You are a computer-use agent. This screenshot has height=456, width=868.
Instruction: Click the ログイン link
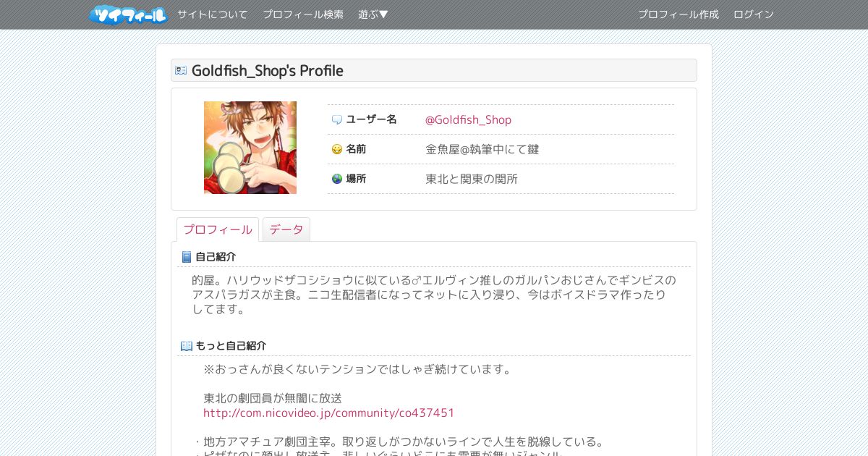(754, 14)
